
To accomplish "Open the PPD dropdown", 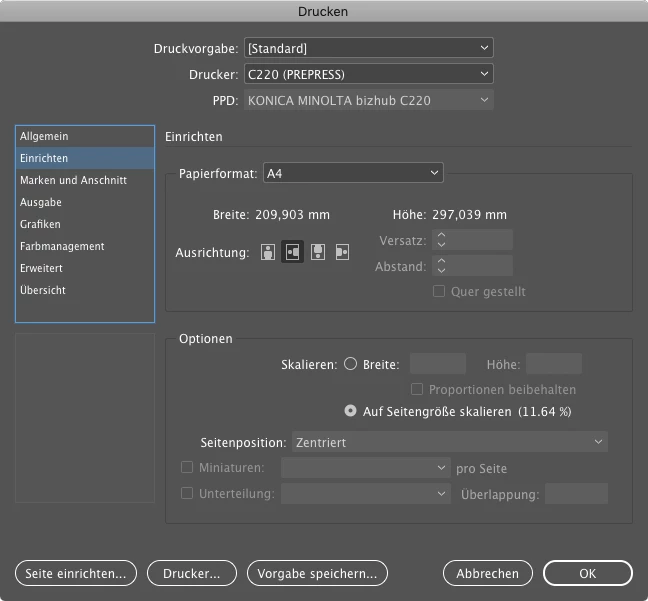I will click(x=369, y=100).
